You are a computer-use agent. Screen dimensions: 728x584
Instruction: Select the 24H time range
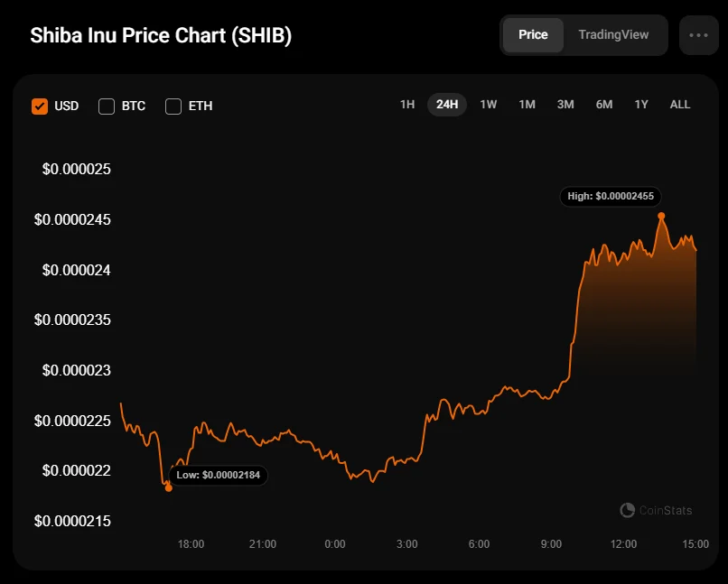coord(447,105)
